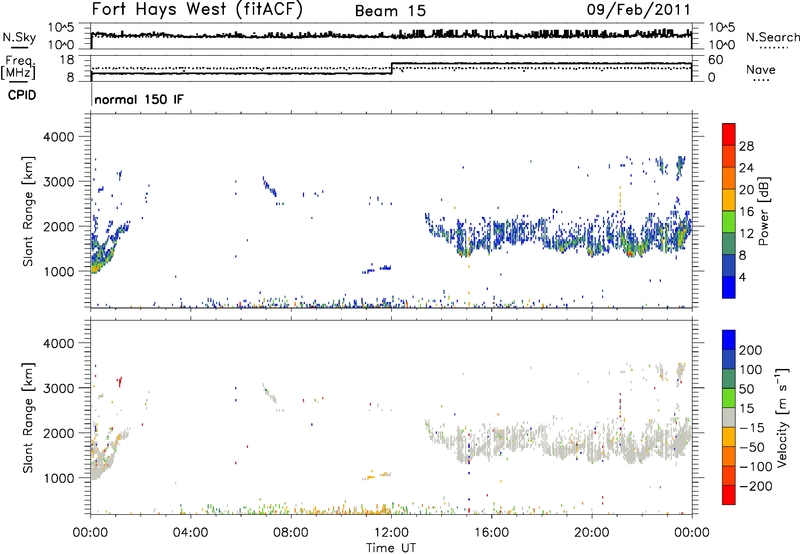
Task: Click the "Time UT" axis title
Action: click(x=391, y=548)
